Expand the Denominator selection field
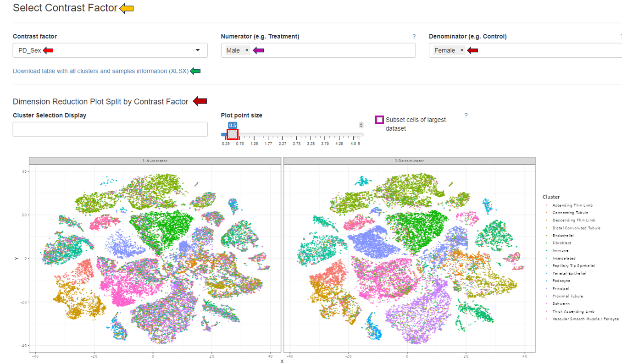The height and width of the screenshot is (364, 622). tap(541, 50)
